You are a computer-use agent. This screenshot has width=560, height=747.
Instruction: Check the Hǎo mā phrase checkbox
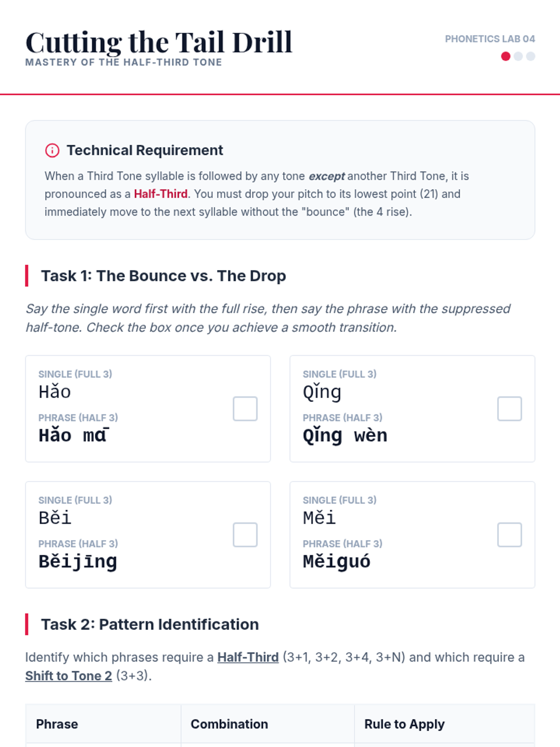pyautogui.click(x=245, y=409)
